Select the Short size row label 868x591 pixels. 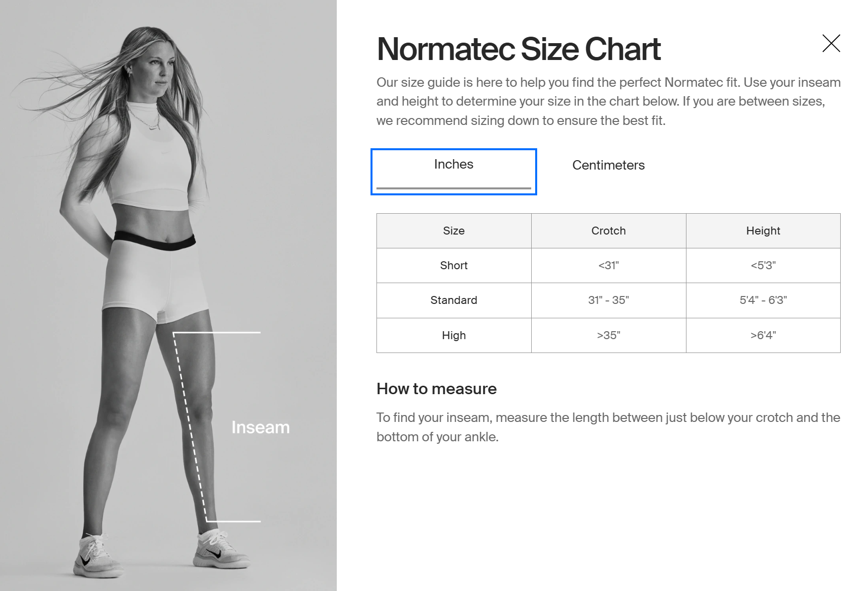(453, 265)
